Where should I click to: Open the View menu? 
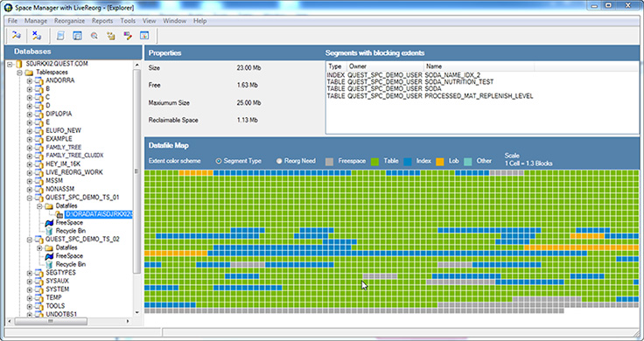(x=149, y=21)
